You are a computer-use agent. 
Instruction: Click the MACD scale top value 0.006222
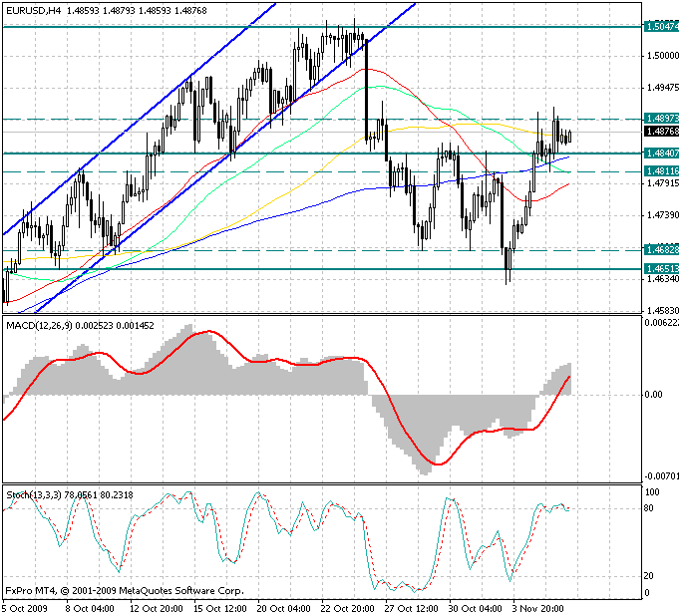pos(661,323)
